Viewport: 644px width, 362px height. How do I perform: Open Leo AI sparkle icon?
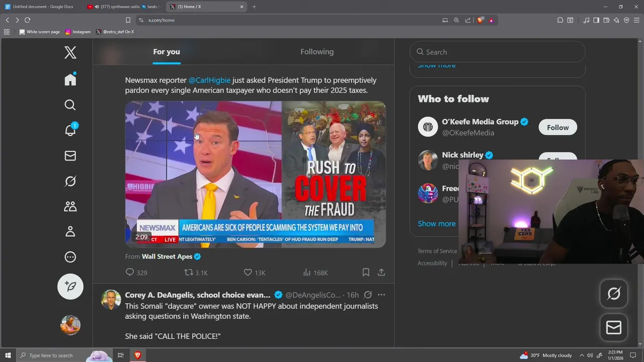(x=616, y=20)
